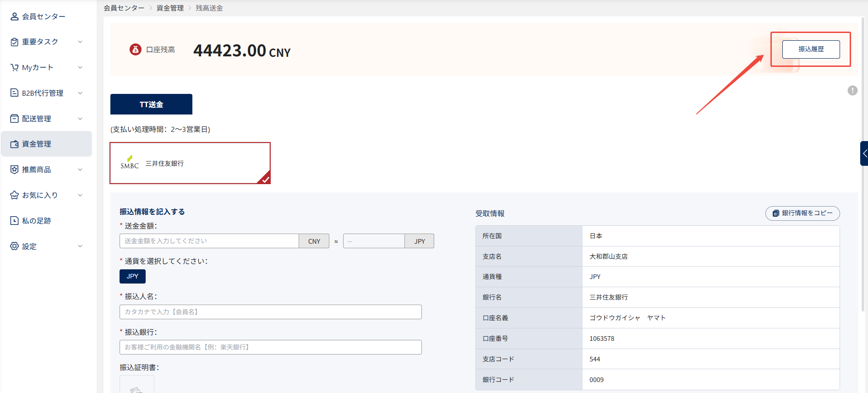Expand the Myカート menu chevron

pyautogui.click(x=80, y=67)
